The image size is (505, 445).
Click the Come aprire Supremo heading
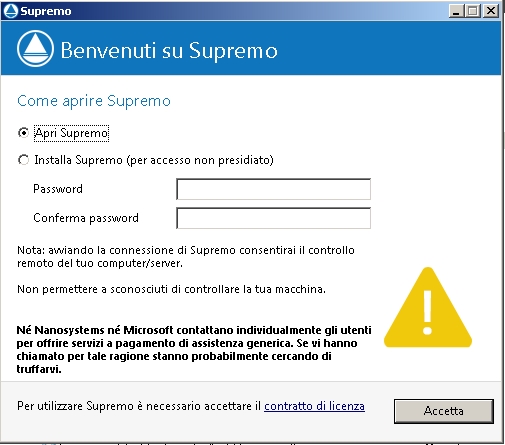click(94, 101)
